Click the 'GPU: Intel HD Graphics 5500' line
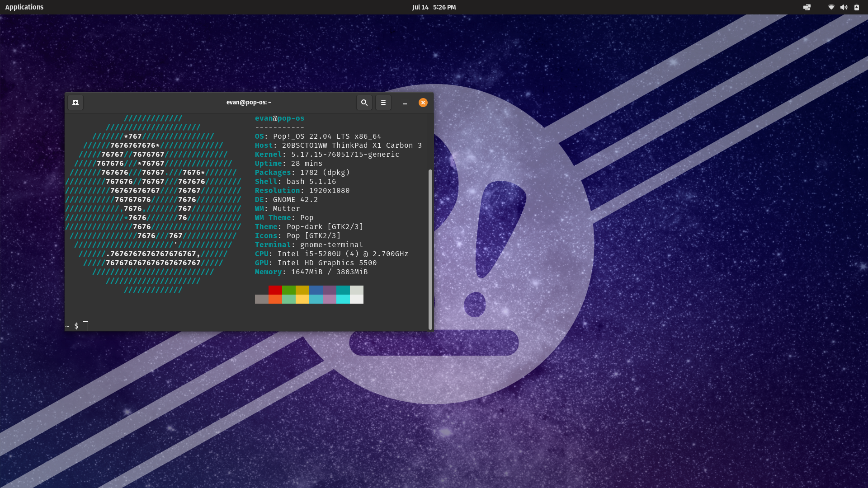 tap(316, 263)
